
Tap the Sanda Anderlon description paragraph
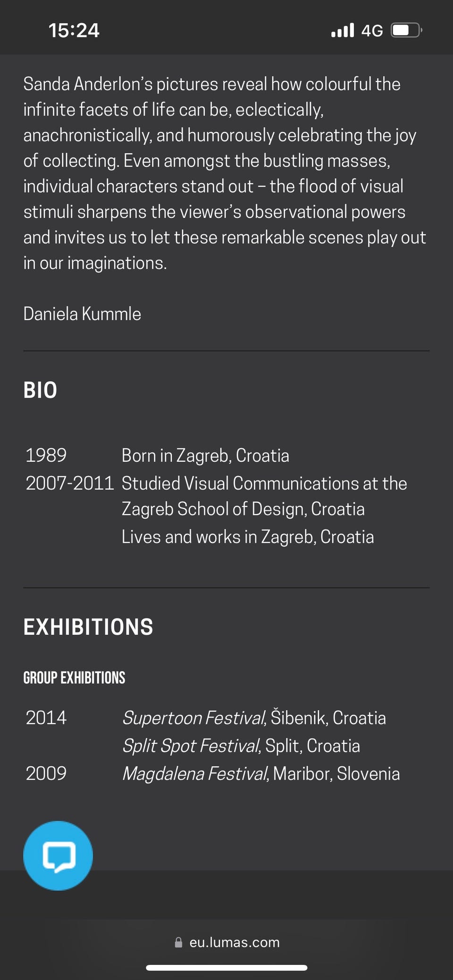225,174
